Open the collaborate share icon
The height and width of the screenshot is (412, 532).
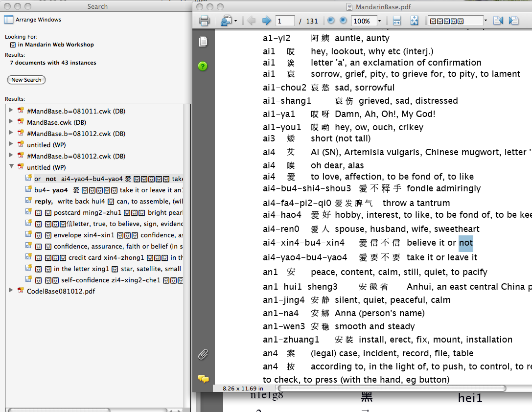226,21
